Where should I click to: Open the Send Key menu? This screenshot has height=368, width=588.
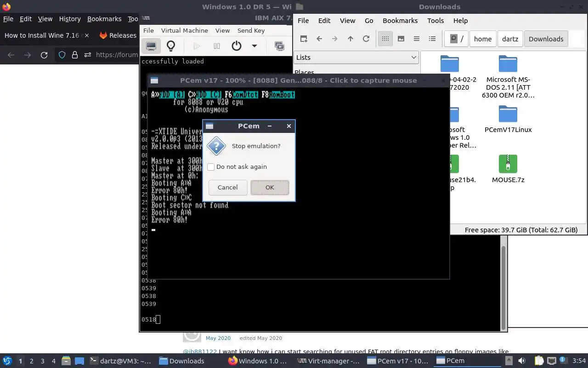point(251,30)
